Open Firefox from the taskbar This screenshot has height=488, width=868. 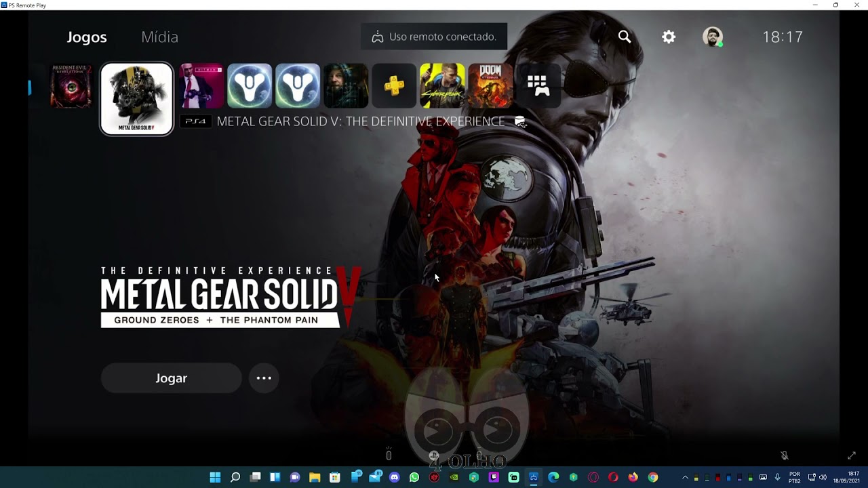pos(633,477)
